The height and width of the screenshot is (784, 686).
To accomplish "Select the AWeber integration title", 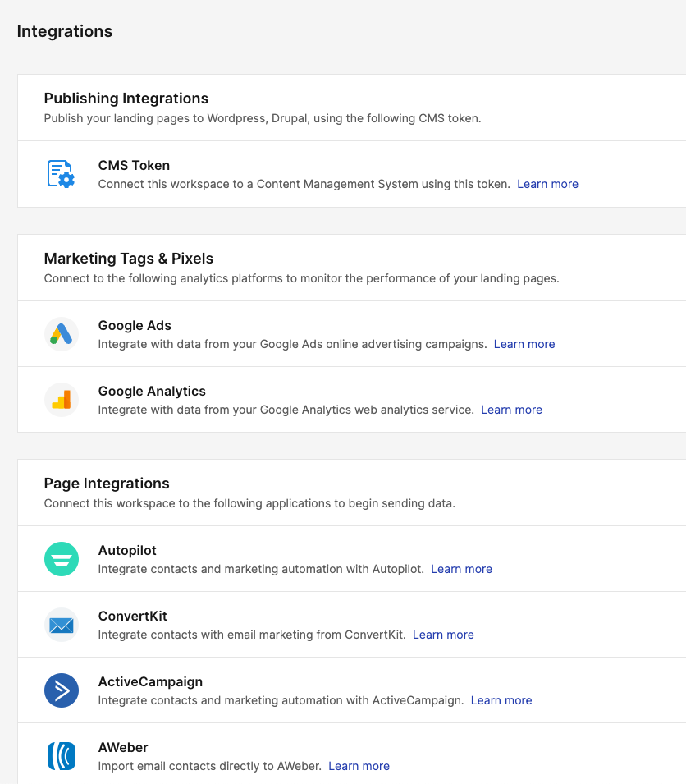I will (x=123, y=747).
